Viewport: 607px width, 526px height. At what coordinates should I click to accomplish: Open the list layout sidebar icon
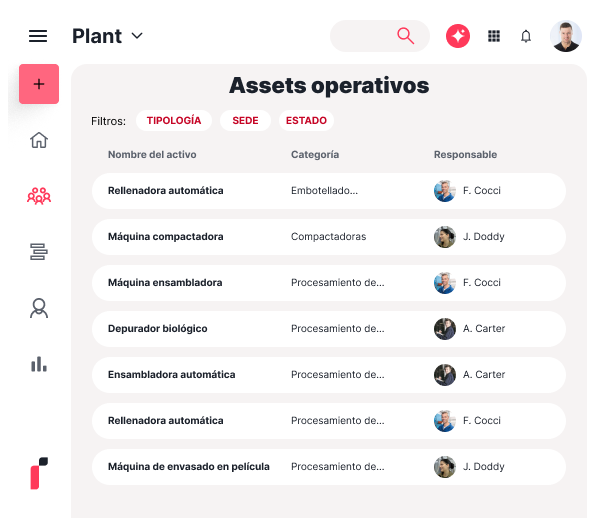coord(39,252)
